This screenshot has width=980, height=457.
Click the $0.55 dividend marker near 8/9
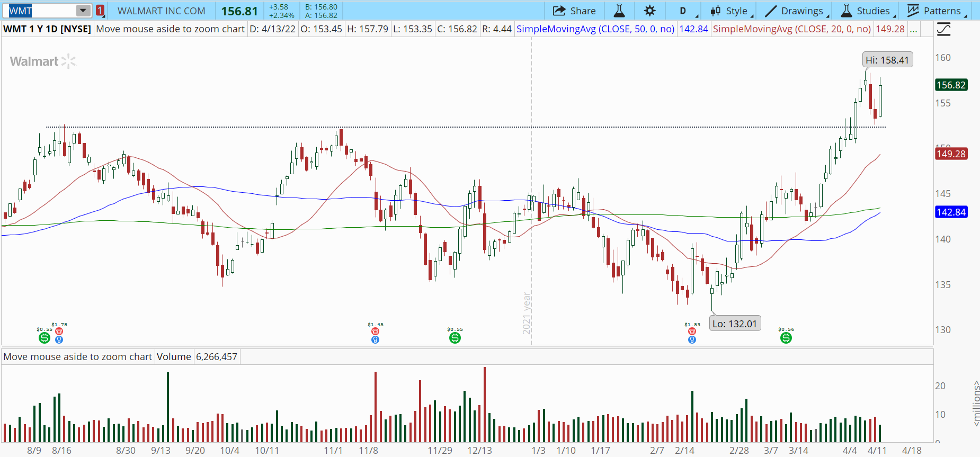44,337
